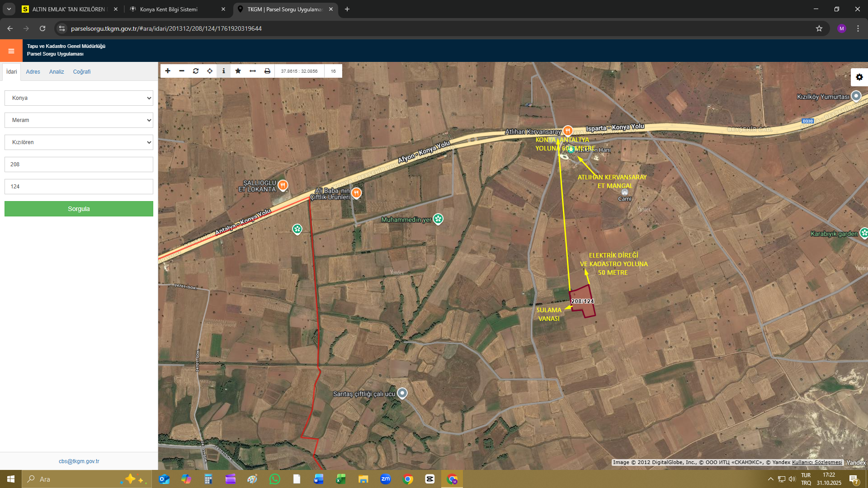The width and height of the screenshot is (868, 488).
Task: Open the map settings gear
Action: pos(859,77)
